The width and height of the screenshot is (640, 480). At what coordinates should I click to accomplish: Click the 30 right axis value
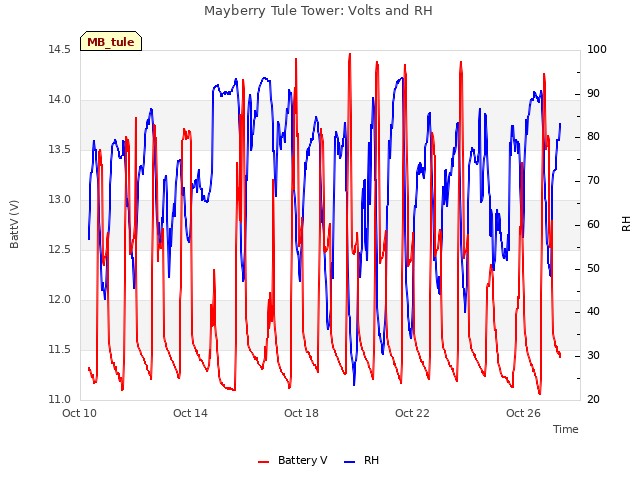pos(593,356)
